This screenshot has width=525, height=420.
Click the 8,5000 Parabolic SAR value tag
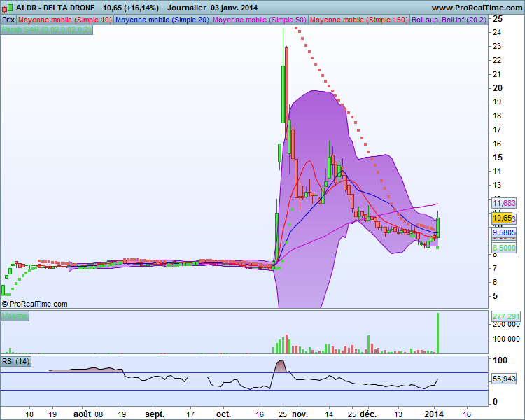[504, 248]
